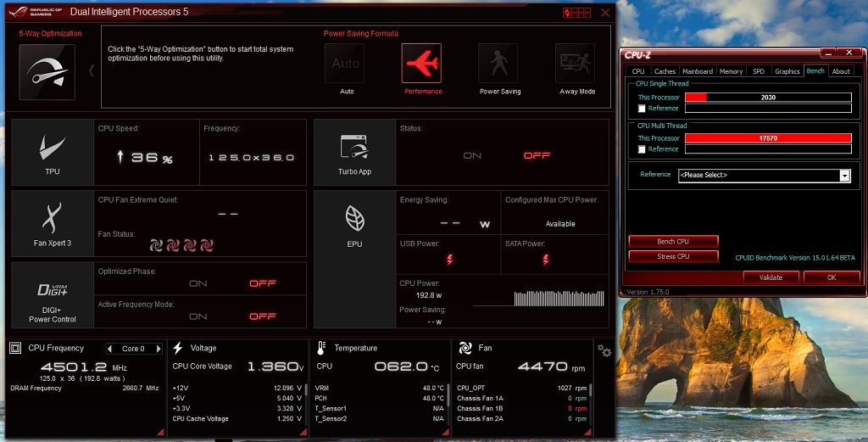Click SATA Power lightning icon
Viewport: 868px width, 442px height.
(x=546, y=260)
